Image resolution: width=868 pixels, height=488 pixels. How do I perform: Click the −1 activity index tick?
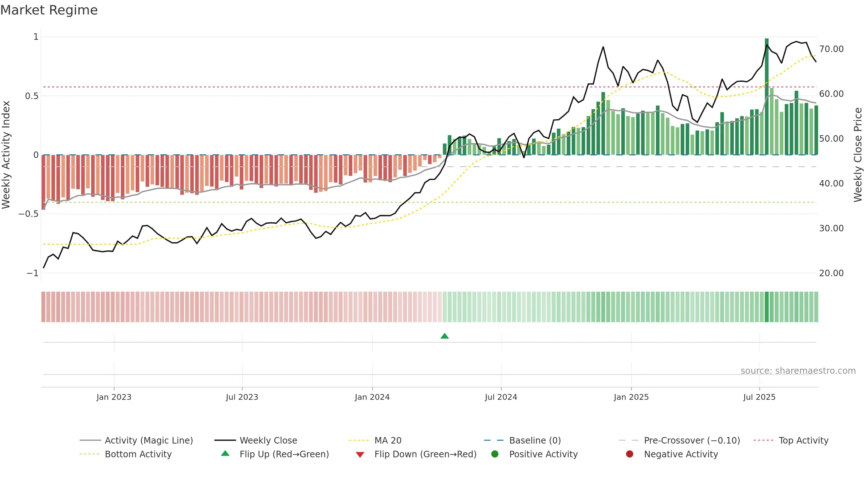(x=32, y=273)
